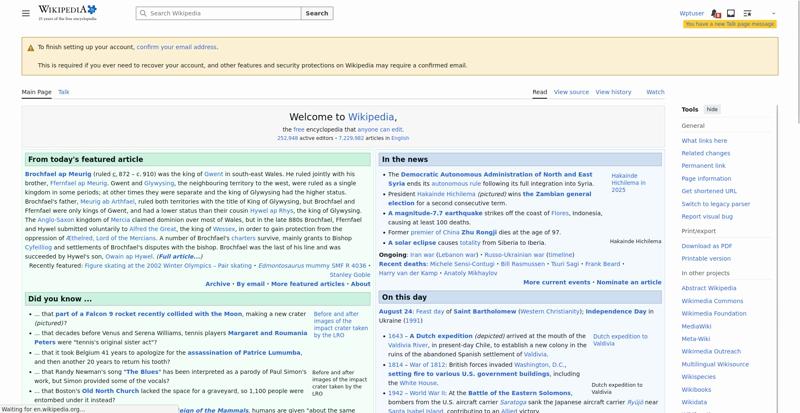Viewport: 800px width, 413px height.
Task: Click the Wikipedia link in welcome heading
Action: [x=371, y=117]
